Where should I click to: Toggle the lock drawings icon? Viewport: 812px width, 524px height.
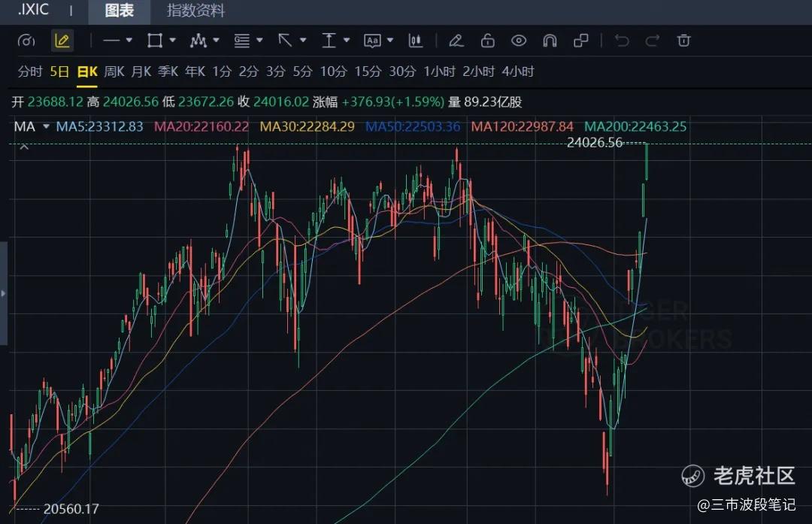click(487, 41)
